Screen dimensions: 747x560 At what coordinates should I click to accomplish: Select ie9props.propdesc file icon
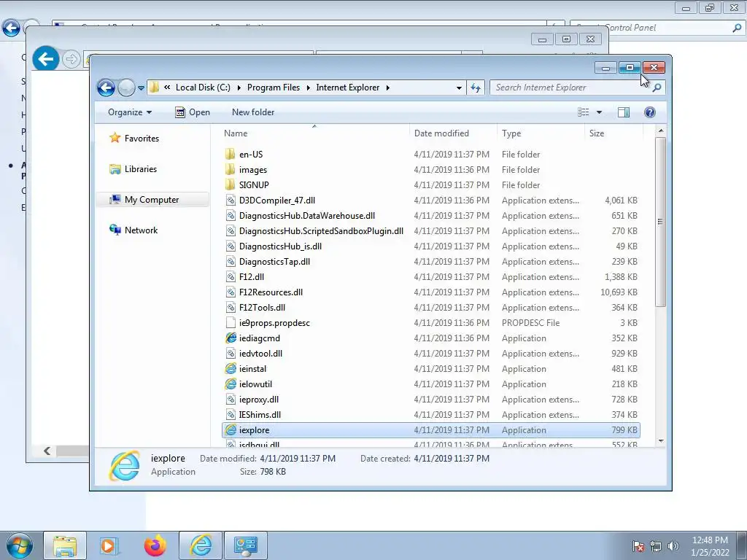pyautogui.click(x=230, y=322)
